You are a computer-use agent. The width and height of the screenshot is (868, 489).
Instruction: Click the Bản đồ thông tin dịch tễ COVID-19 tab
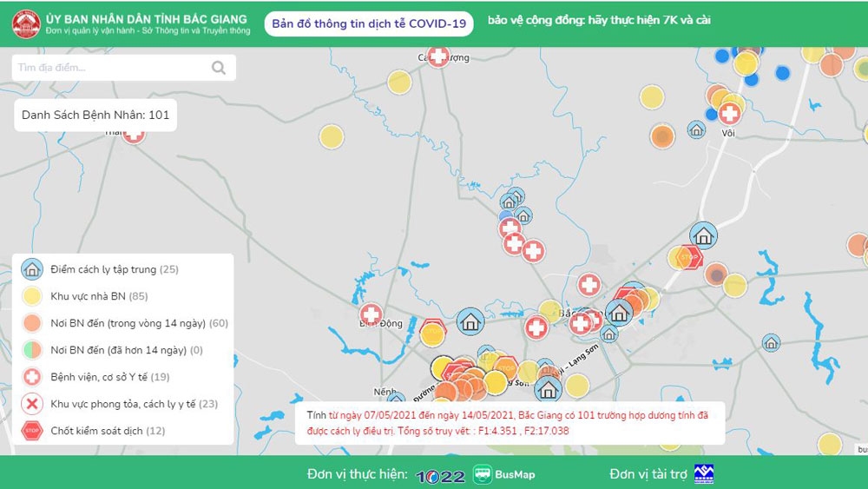point(369,23)
